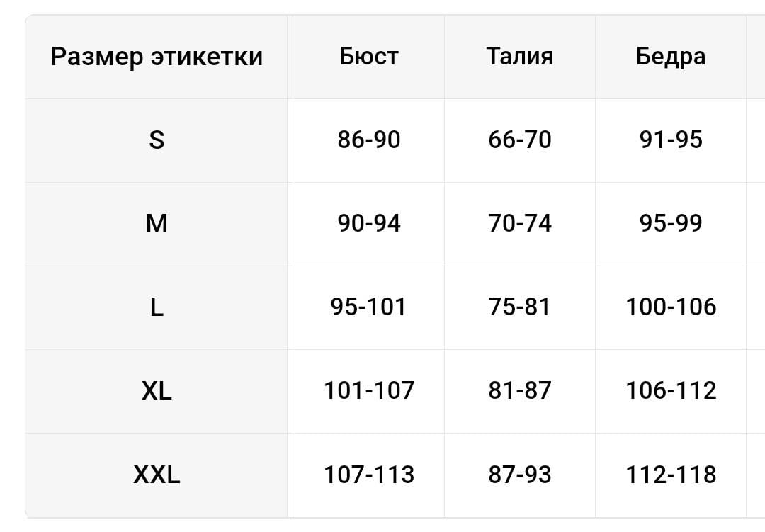Select bust value 90-94 for size M

368,224
